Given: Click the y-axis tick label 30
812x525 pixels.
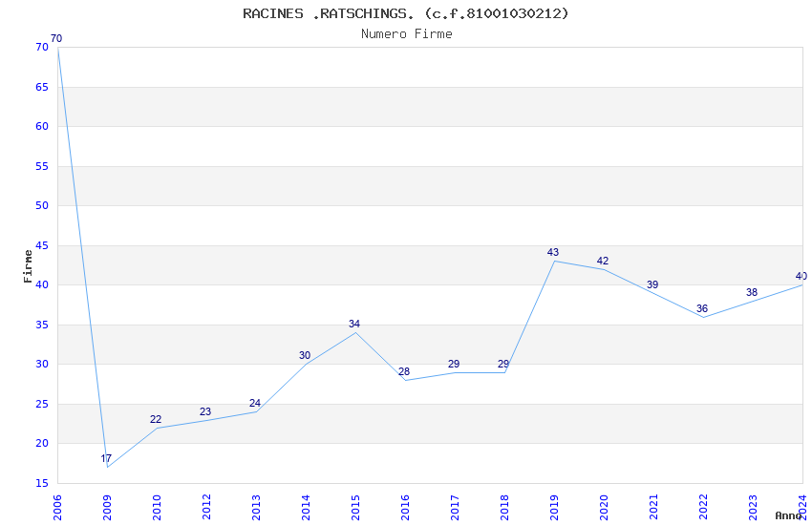Looking at the screenshot, I should pos(42,364).
